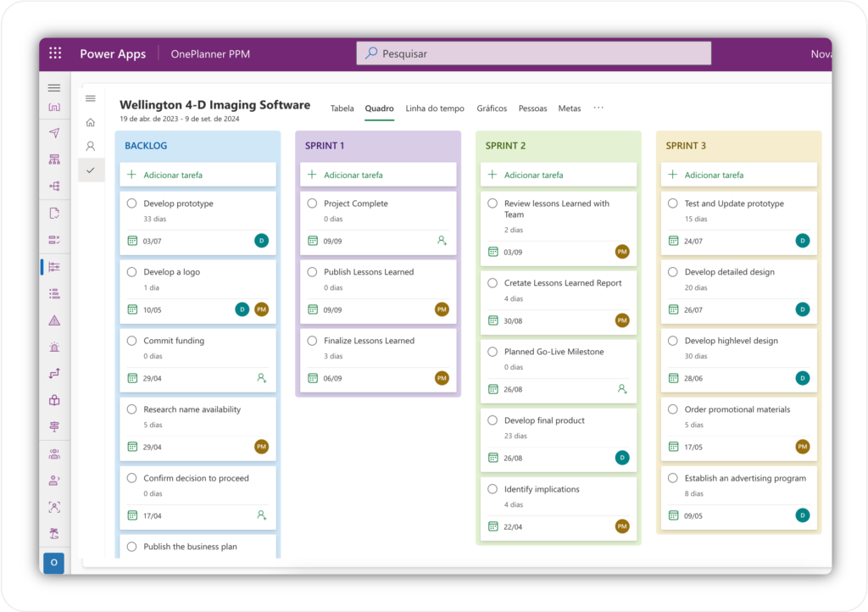868x612 pixels.
Task: Mark the Develop prototype task as complete
Action: (131, 203)
